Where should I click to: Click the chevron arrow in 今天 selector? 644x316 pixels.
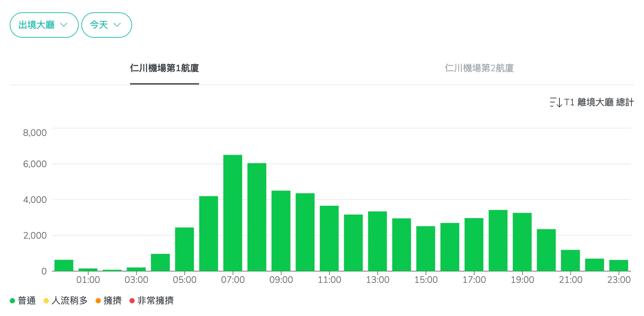click(x=117, y=25)
